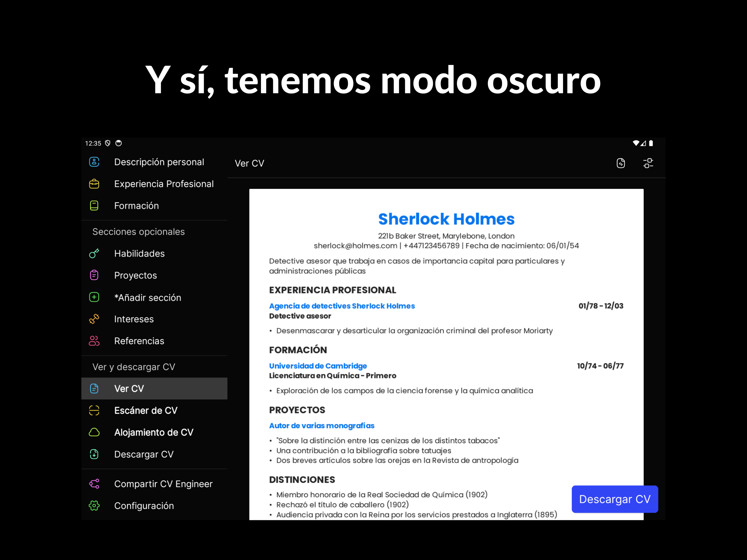Click the Experiencia Profesional briefcase icon
The image size is (747, 560).
(94, 184)
